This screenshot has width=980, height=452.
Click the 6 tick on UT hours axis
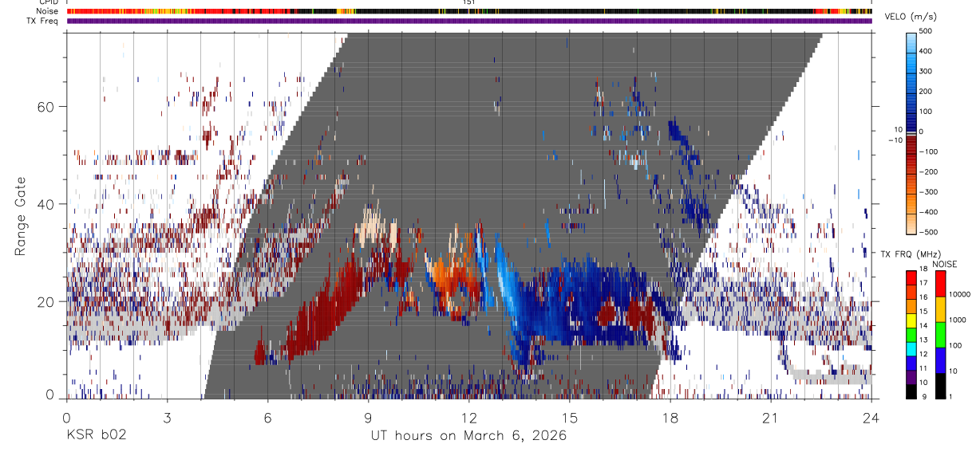click(x=267, y=417)
